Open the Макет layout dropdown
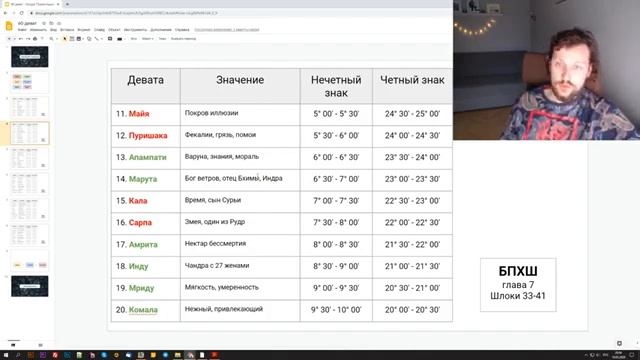Viewport: 640px width, 360px height. coord(147,39)
